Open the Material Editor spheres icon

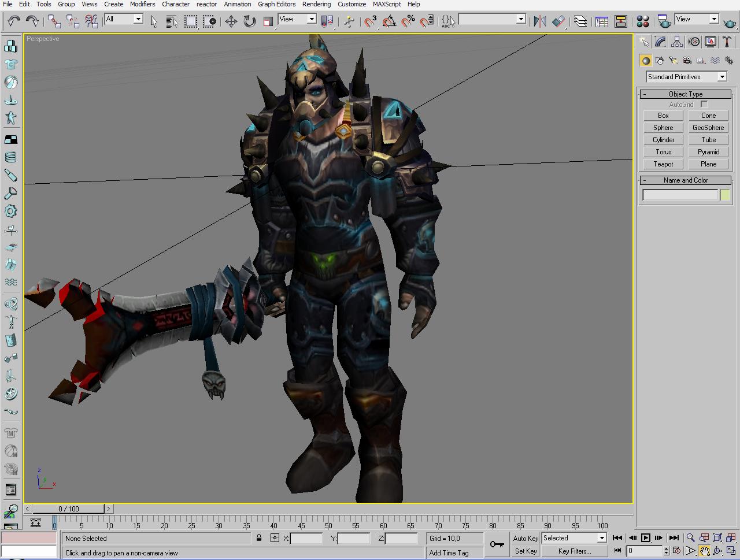[x=642, y=21]
